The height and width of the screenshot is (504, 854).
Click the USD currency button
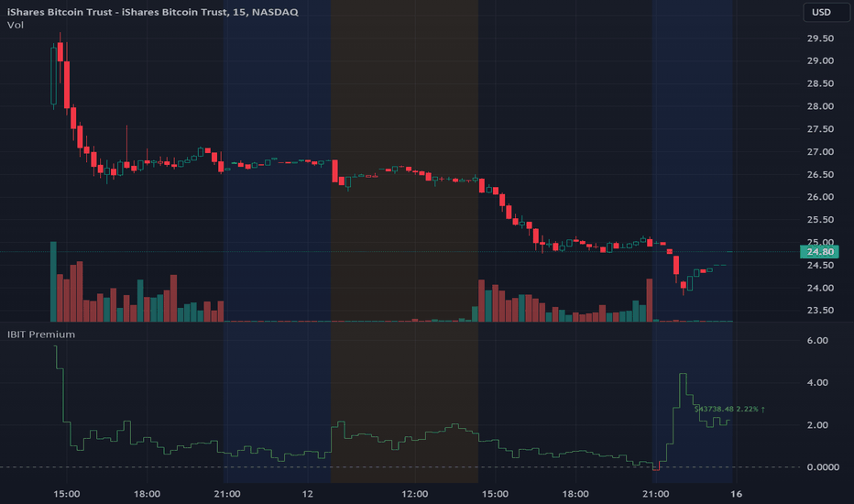tap(827, 13)
